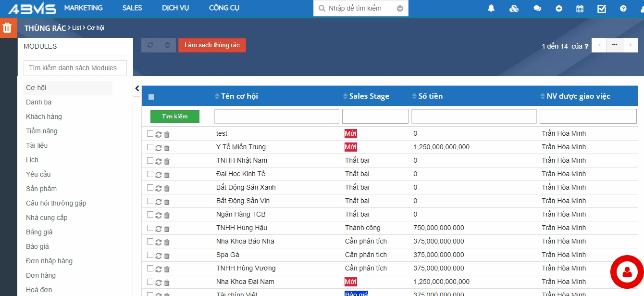Viewport: 644px width, 296px height.
Task: Open the MARKETING menu
Action: tap(83, 8)
